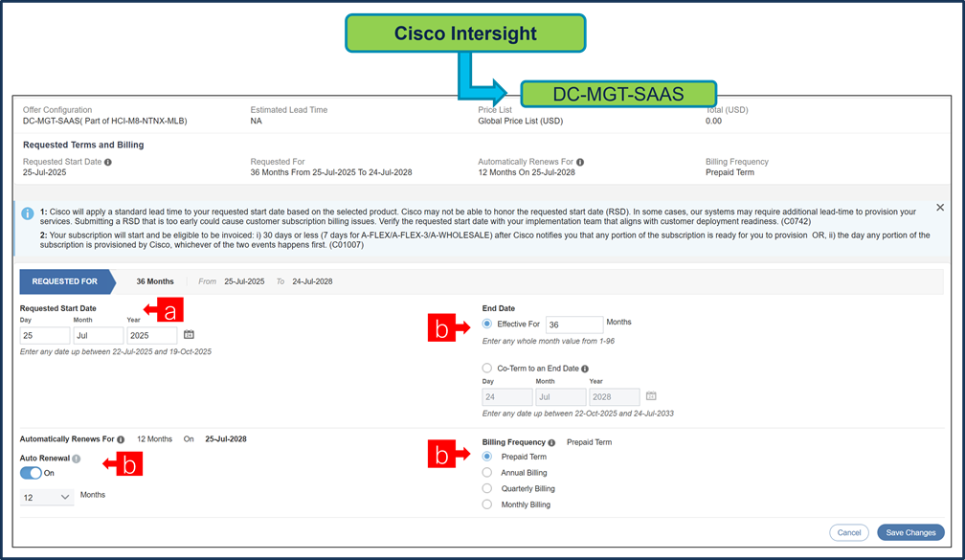Screen dimensions: 965x560
Task: Choose Prepaid Term billing frequency
Action: 487,457
